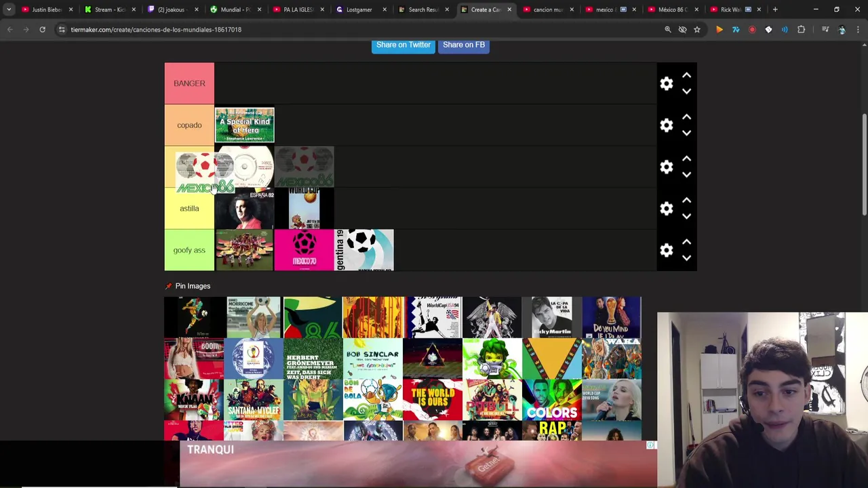Image resolution: width=868 pixels, height=488 pixels.
Task: Select Ricky Martin La Copa de la Vida image
Action: tap(551, 317)
